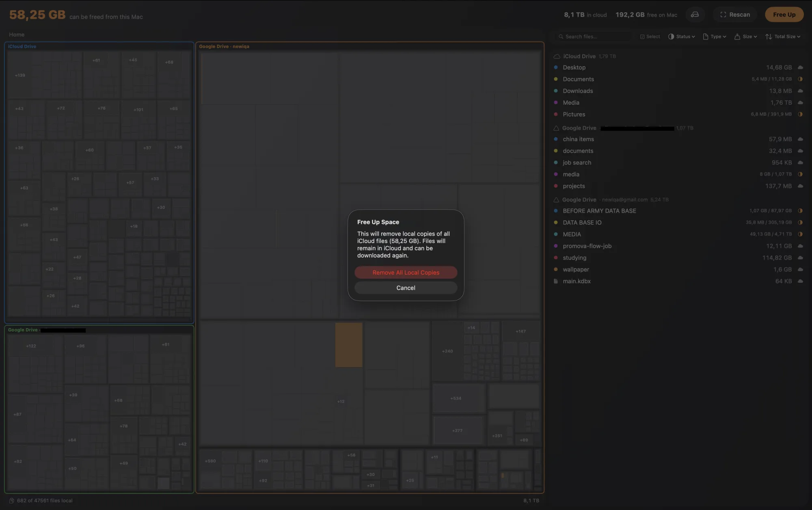Select the studying folder row
The image size is (812, 510).
(x=678, y=258)
